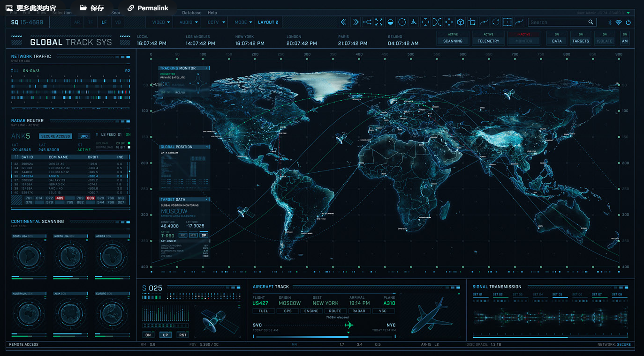Toggle the Scanning active switch
The width and height of the screenshot is (644, 356).
453,38
